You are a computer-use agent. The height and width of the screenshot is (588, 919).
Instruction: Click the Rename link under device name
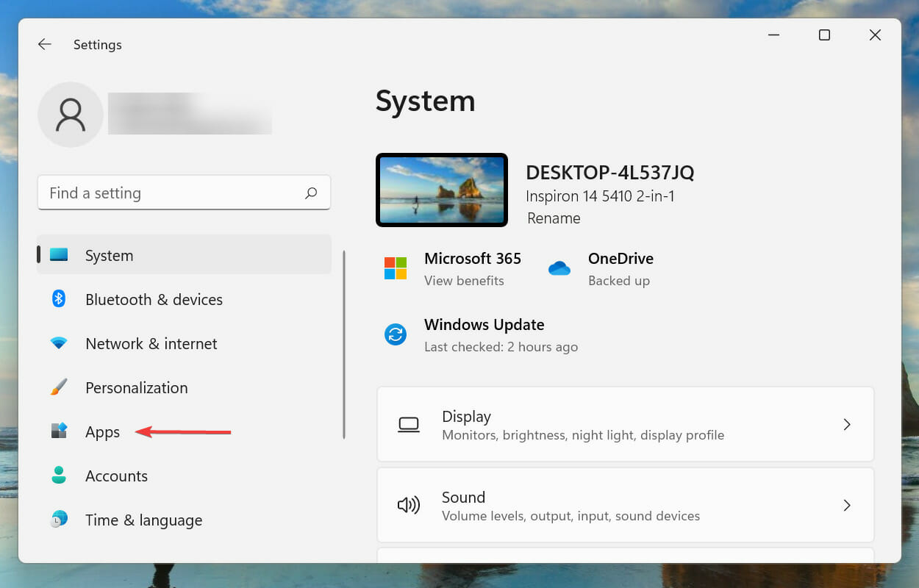coord(554,218)
